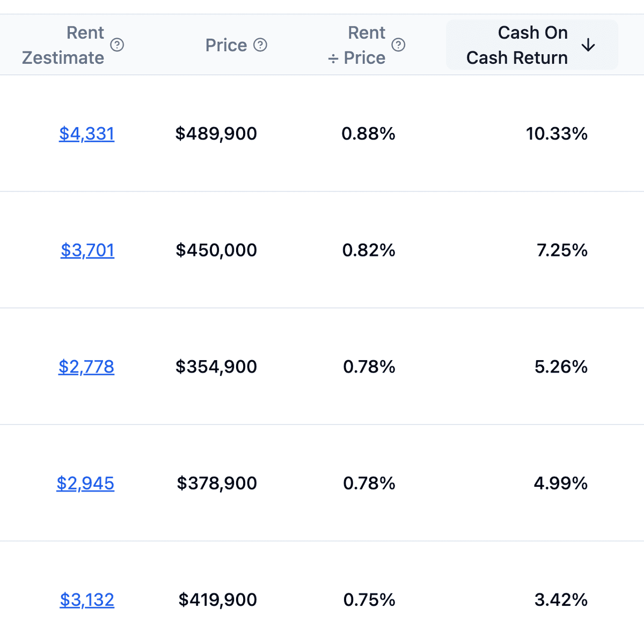Open the $3,132 rent Zestimate link
Viewport: 644px width, 644px height.
click(x=87, y=599)
